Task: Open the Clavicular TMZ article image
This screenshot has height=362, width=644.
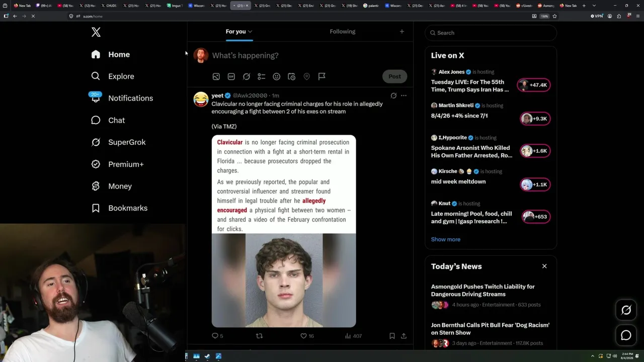Action: [x=284, y=231]
